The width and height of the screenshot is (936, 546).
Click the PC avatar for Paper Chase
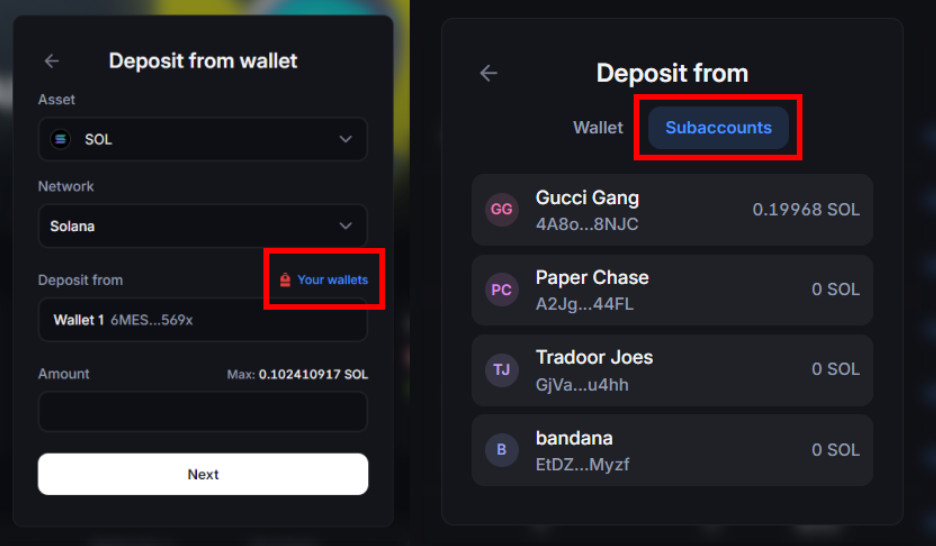tap(501, 290)
